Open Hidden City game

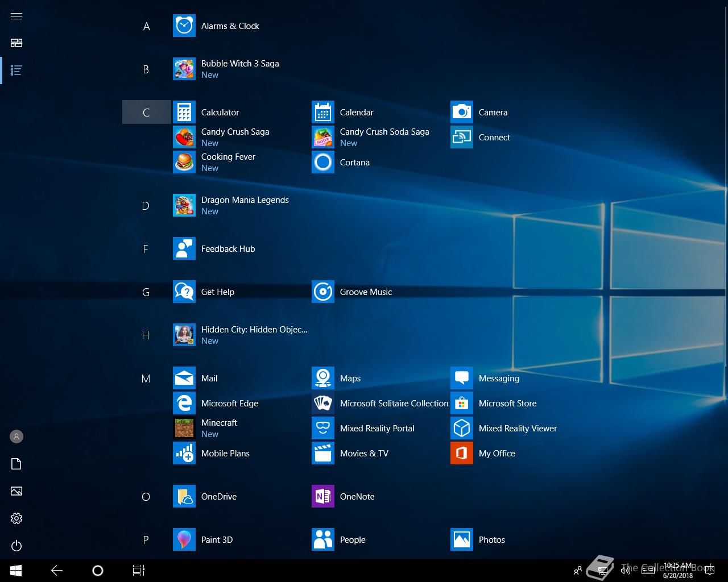pos(240,335)
